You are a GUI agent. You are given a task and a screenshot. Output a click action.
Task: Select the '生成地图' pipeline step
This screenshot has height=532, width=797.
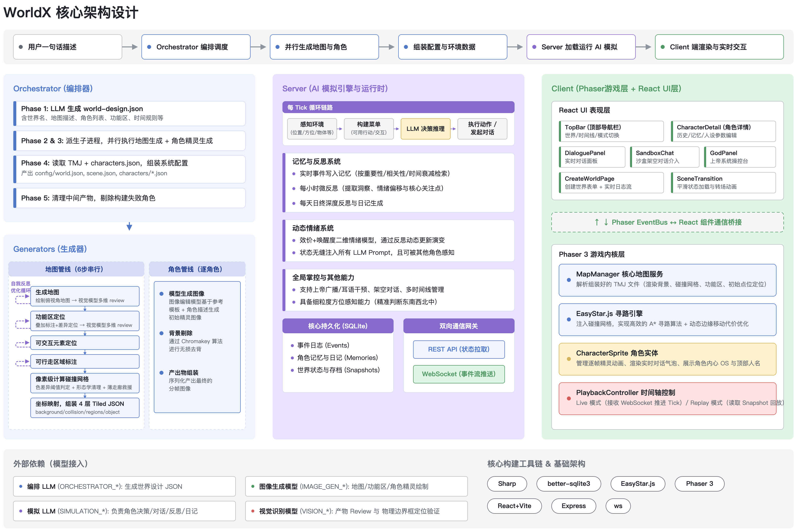click(x=85, y=296)
